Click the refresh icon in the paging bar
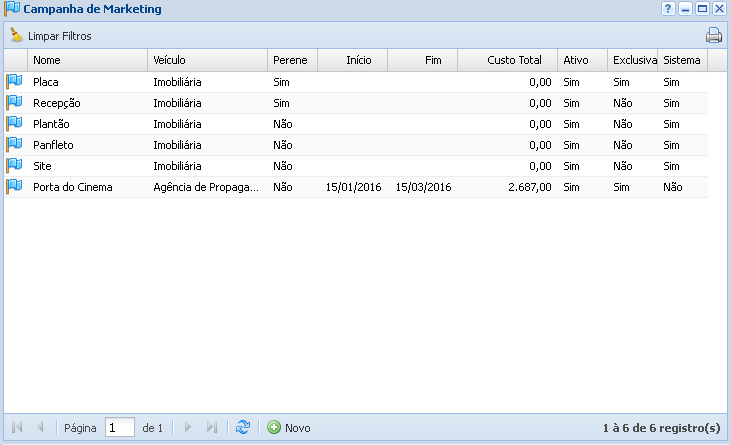 [242, 427]
